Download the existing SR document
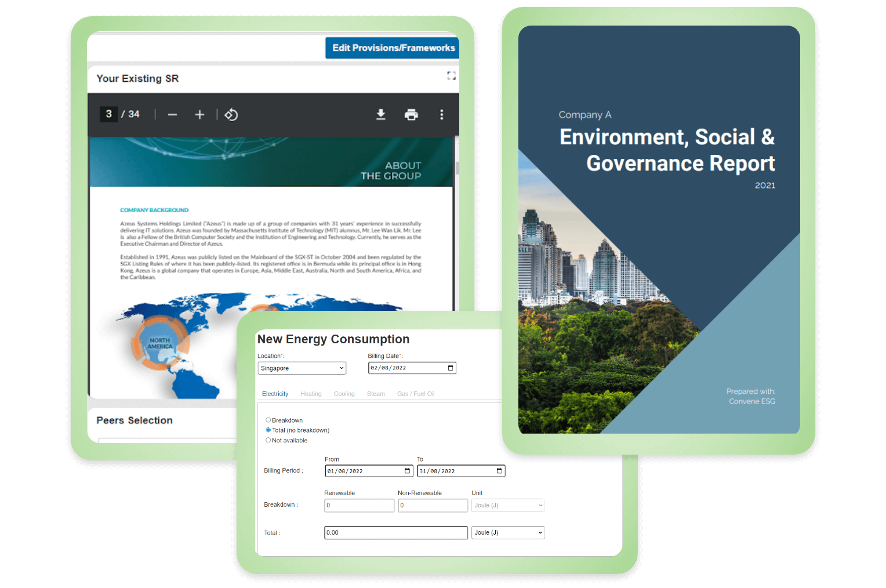886x588 pixels. 381,115
